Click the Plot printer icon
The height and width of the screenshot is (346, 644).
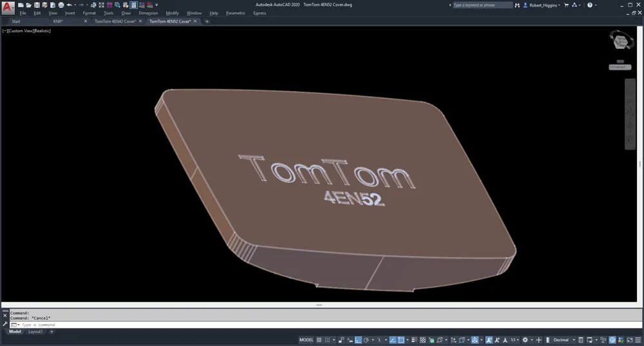61,5
